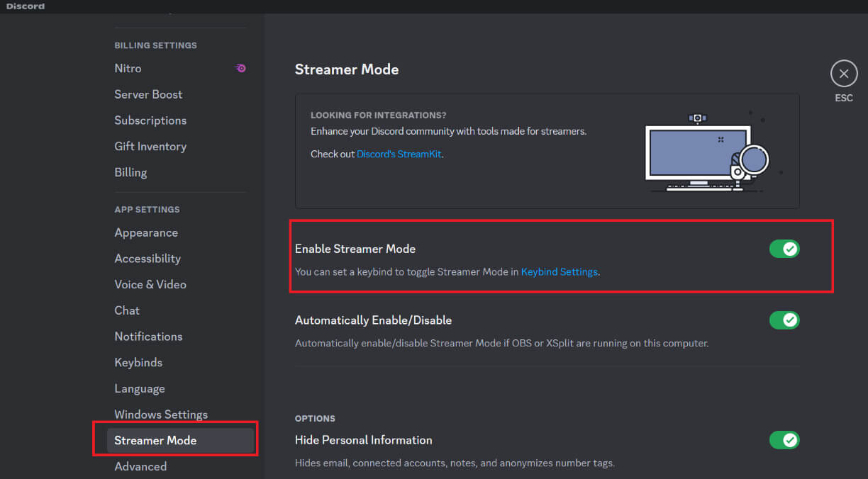
Task: Open the Keybind Settings link
Action: point(559,271)
